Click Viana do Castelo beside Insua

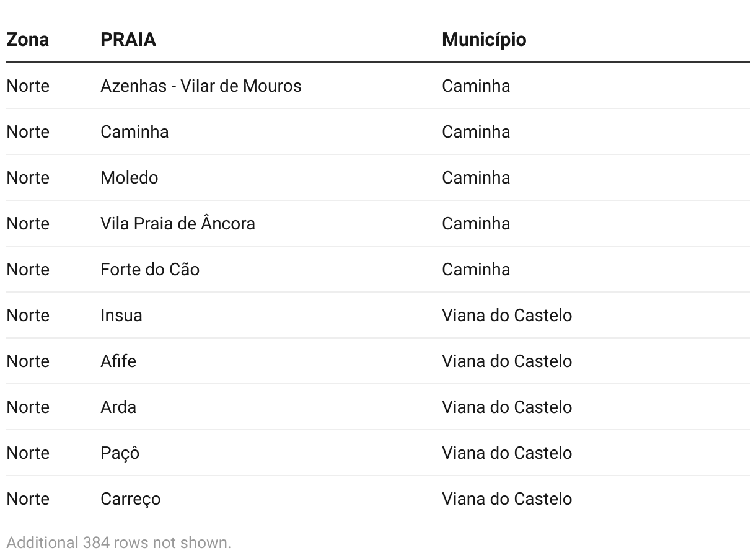coord(507,315)
